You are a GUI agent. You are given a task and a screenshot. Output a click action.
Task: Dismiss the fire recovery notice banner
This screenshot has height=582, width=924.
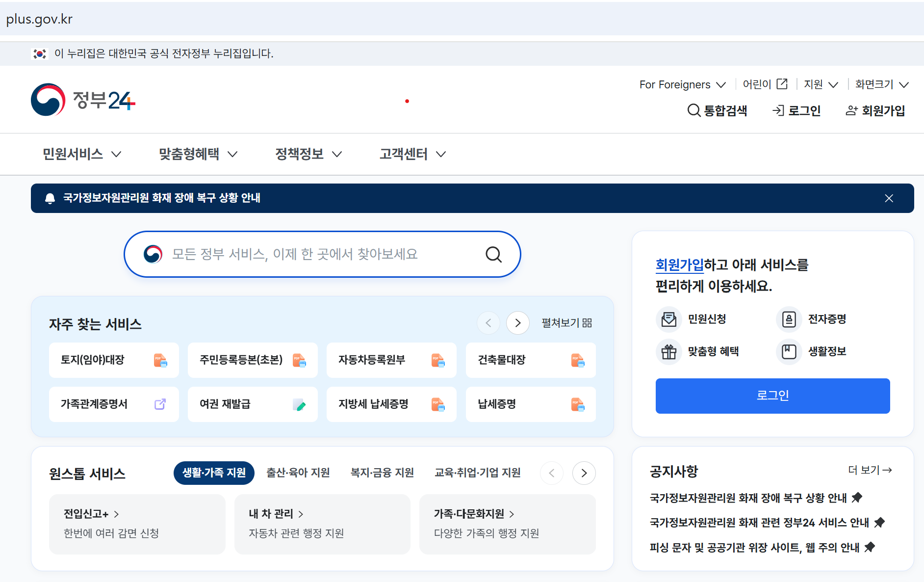coord(889,198)
